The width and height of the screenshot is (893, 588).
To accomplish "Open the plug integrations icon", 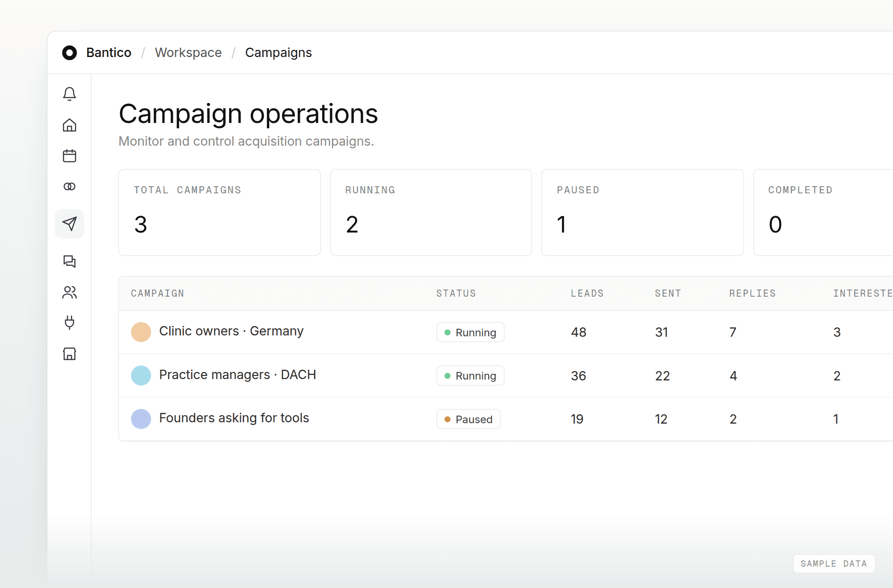I will tap(70, 323).
